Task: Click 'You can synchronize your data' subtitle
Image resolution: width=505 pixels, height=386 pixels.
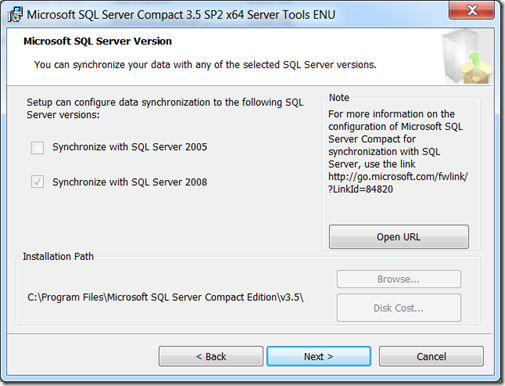Action: point(205,64)
